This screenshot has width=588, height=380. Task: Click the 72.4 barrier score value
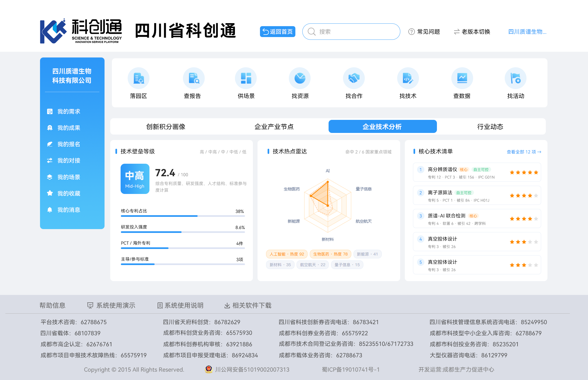tap(165, 173)
